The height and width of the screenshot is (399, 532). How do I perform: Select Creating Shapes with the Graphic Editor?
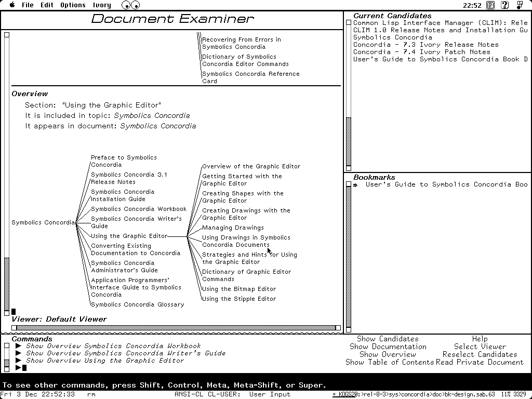click(x=243, y=197)
